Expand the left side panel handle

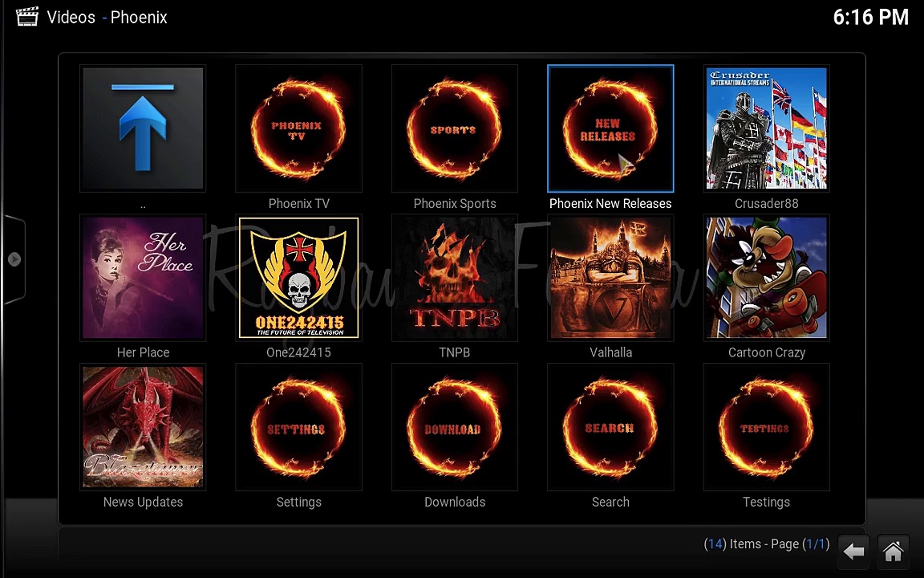[x=14, y=259]
